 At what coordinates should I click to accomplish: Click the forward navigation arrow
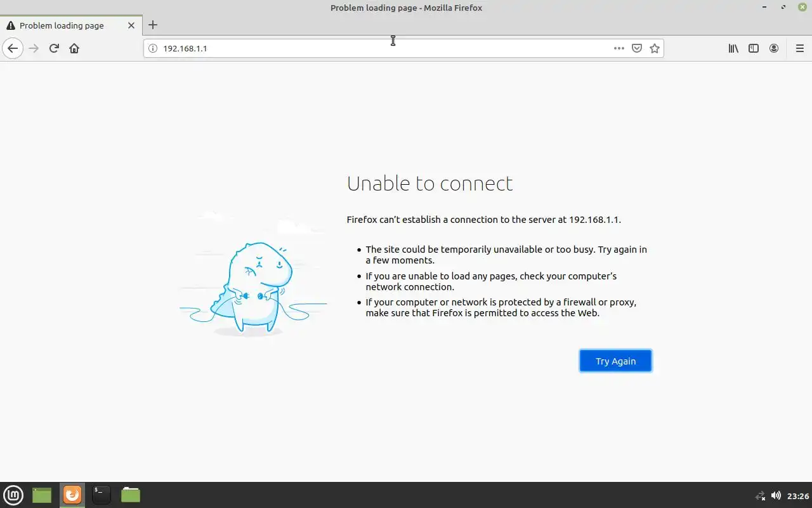pos(34,48)
